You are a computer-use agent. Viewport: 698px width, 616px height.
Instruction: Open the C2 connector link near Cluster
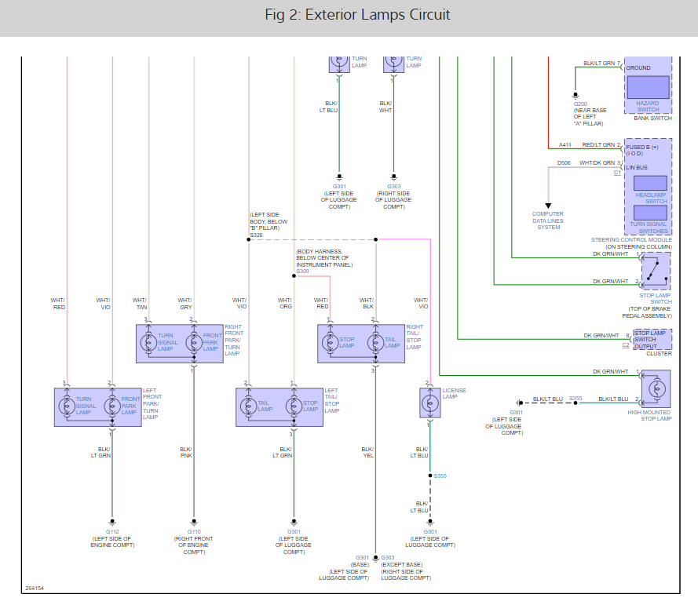click(x=626, y=345)
